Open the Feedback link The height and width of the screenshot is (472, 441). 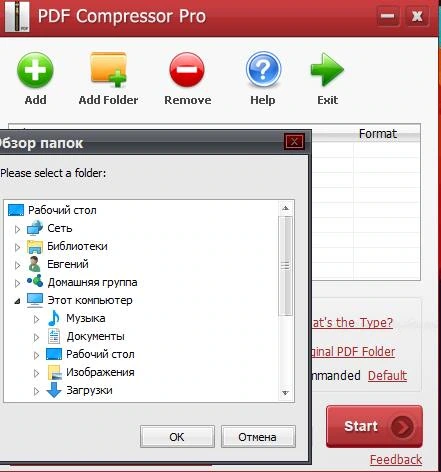[396, 459]
